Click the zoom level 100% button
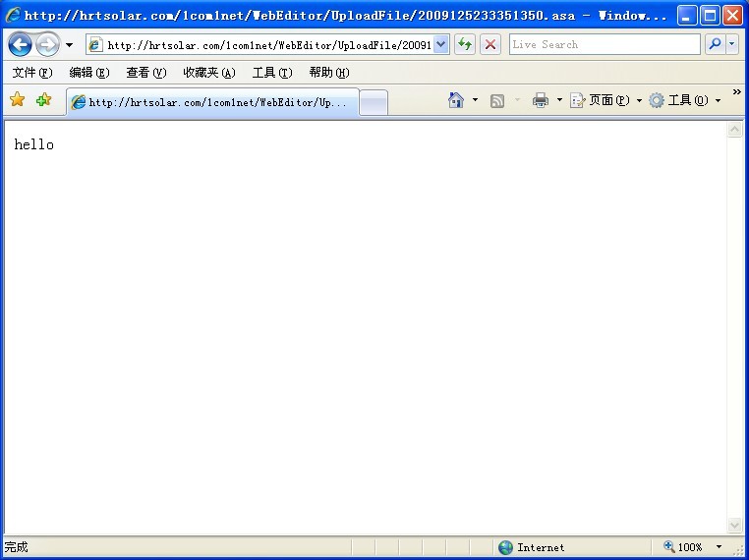749x560 pixels. point(682,547)
